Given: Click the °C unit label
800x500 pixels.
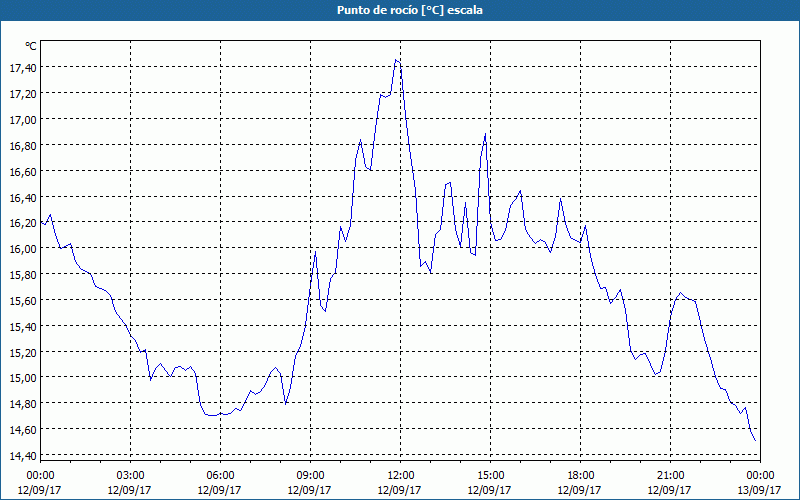Looking at the screenshot, I should (x=31, y=46).
